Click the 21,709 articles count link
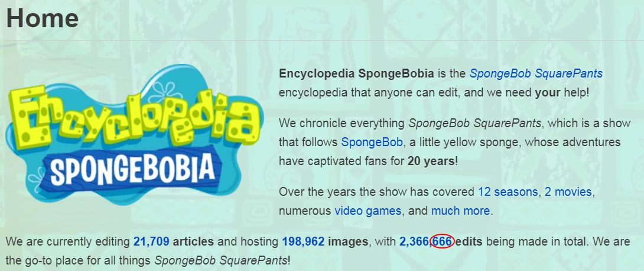Image resolution: width=644 pixels, height=271 pixels. click(151, 242)
